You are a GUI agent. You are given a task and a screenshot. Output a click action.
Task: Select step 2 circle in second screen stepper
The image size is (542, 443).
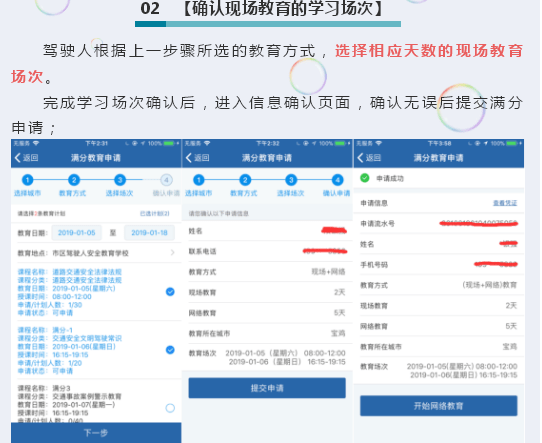pyautogui.click(x=245, y=180)
